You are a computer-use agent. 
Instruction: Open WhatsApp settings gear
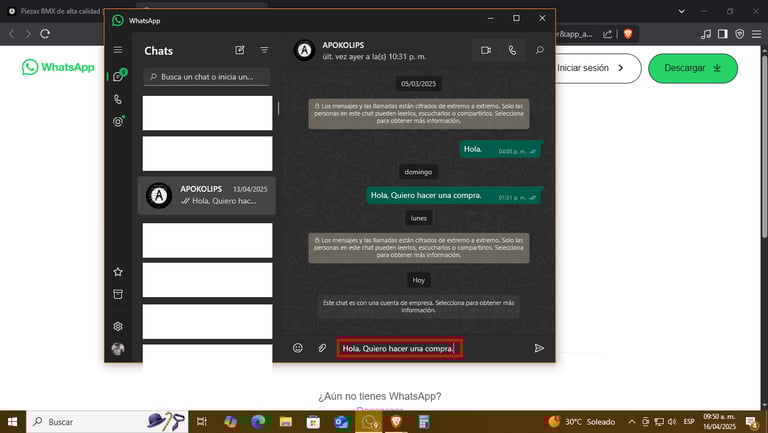tap(118, 326)
